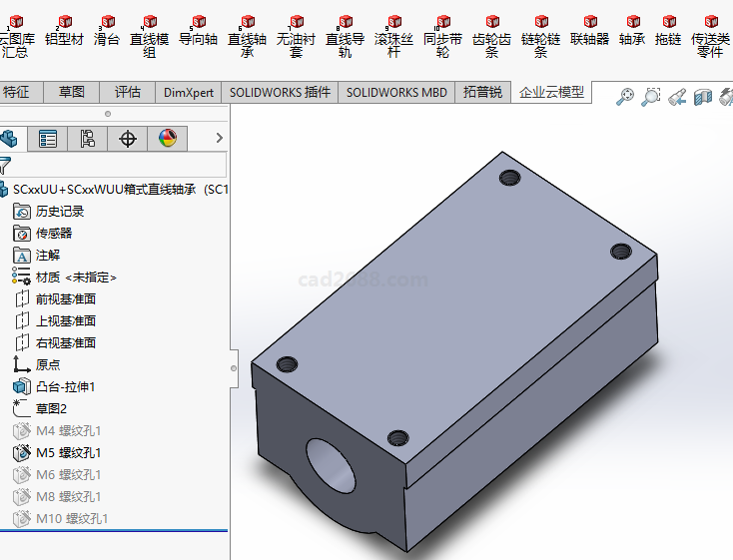Screen dimensions: 733x560
Task: Open the PropertyManager tab icon
Action: (x=47, y=139)
